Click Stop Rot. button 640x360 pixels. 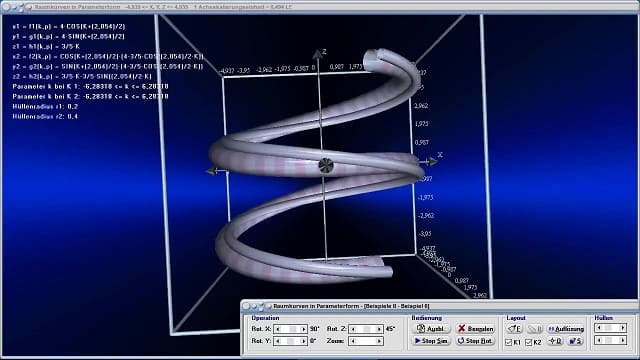[476, 341]
